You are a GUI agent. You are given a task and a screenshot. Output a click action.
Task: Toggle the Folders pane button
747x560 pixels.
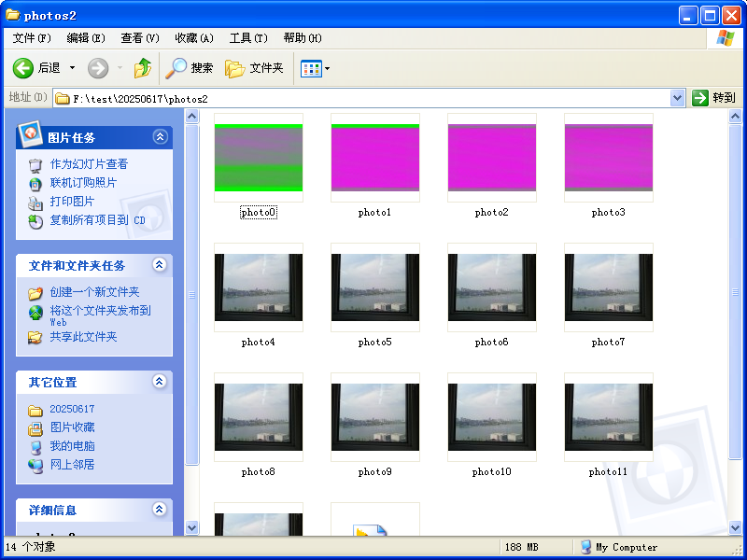(x=254, y=68)
